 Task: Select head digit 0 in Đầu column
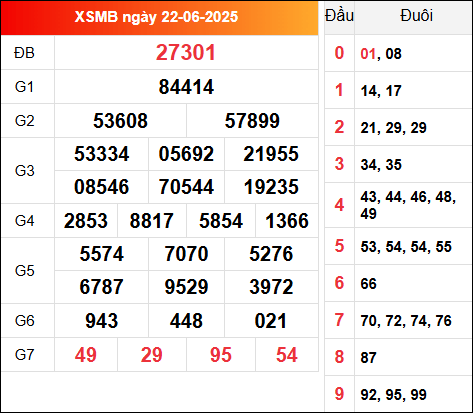click(339, 53)
